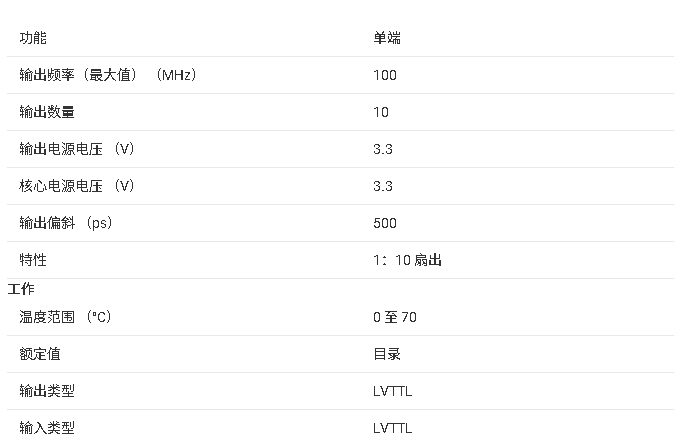Image resolution: width=679 pixels, height=444 pixels.
Task: Select the output frequency value 100
Action: coord(385,75)
